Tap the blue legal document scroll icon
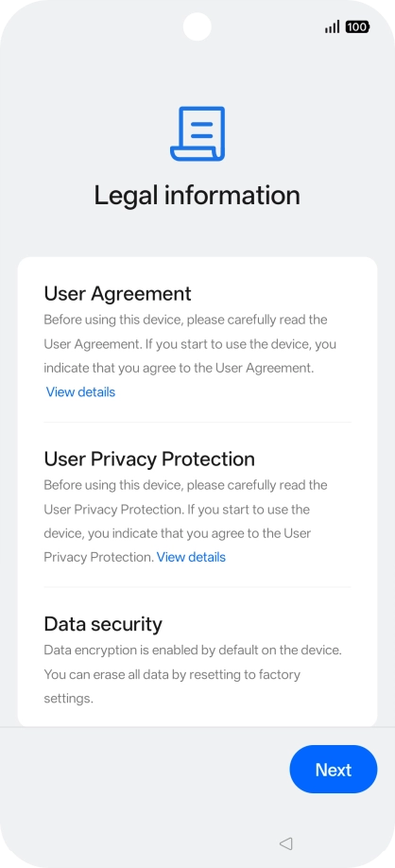The height and width of the screenshot is (868, 395). [x=197, y=133]
